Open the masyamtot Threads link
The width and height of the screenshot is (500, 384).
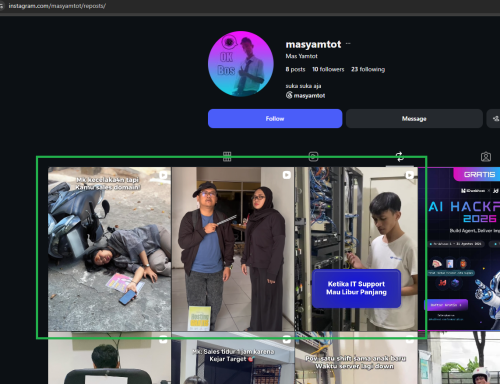click(x=305, y=95)
